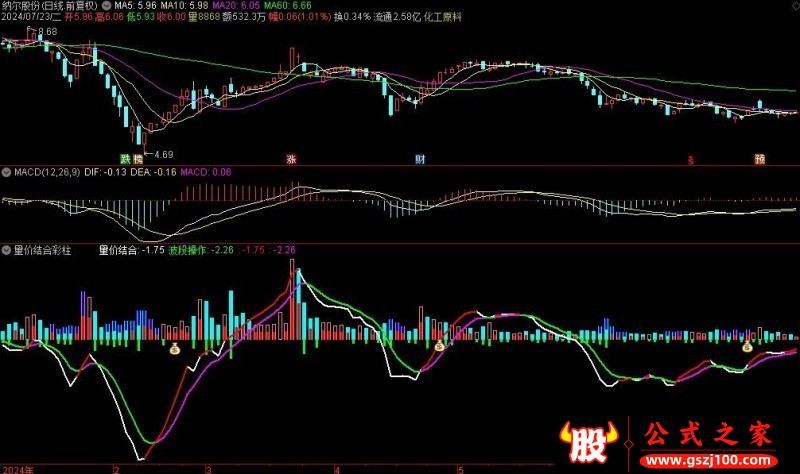Screen dimensions: 800x474
Task: Click the high price 高6.06
Action: coord(110,17)
